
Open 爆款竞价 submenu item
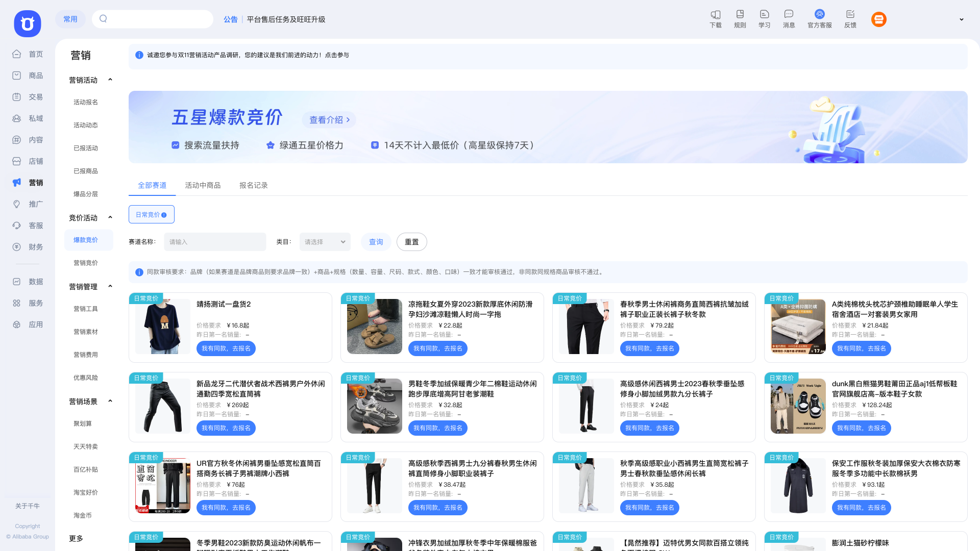point(89,240)
